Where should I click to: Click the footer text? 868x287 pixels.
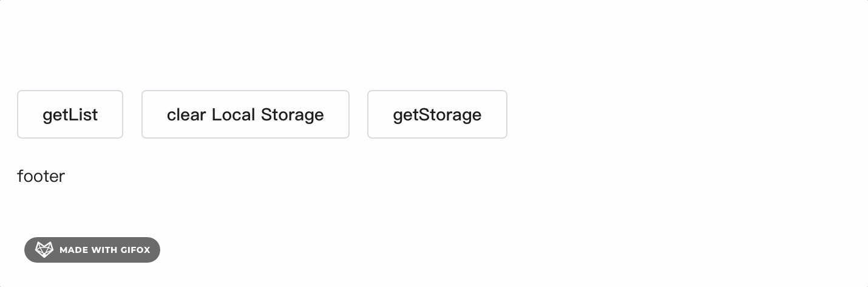click(41, 176)
